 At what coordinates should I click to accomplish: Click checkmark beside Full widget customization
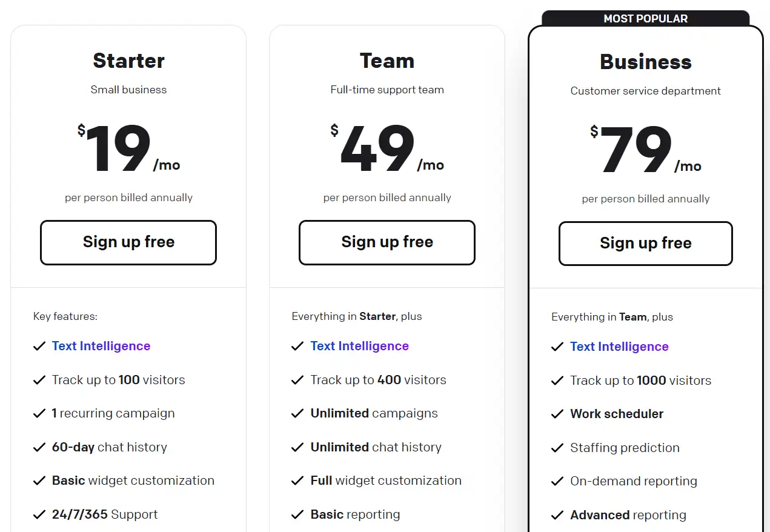(x=297, y=481)
